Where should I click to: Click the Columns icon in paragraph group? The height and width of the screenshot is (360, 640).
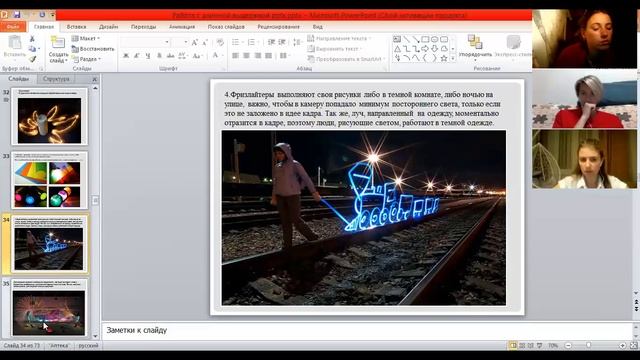coord(284,56)
